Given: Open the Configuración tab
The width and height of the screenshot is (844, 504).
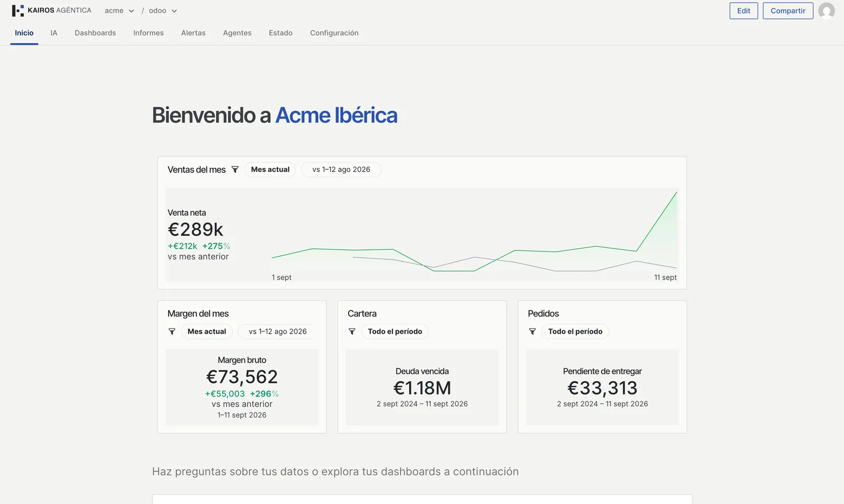Looking at the screenshot, I should 334,33.
